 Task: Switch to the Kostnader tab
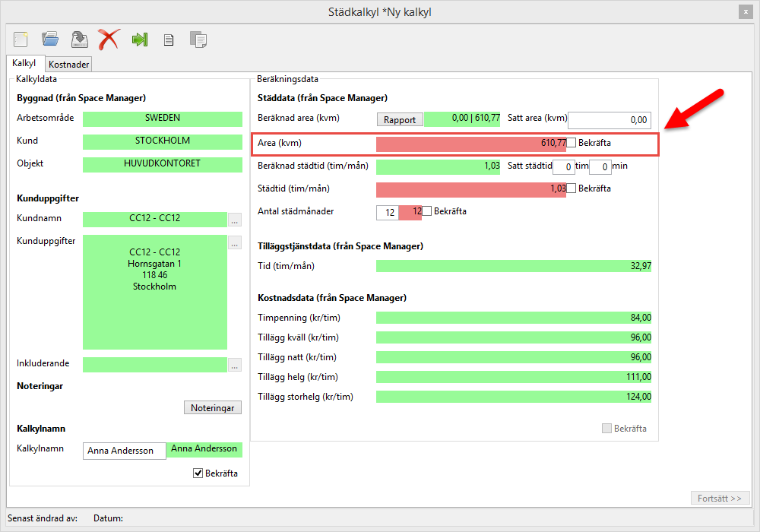(69, 65)
